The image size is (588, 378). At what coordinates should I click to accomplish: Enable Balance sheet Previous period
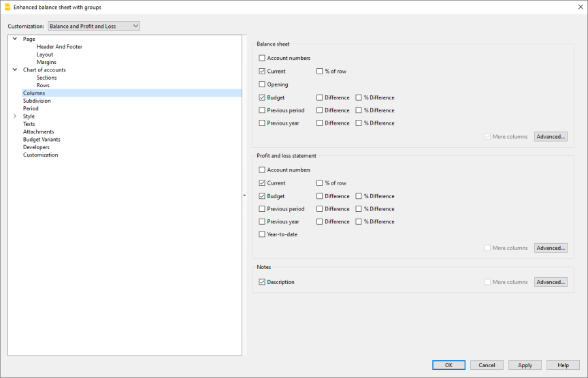click(262, 110)
